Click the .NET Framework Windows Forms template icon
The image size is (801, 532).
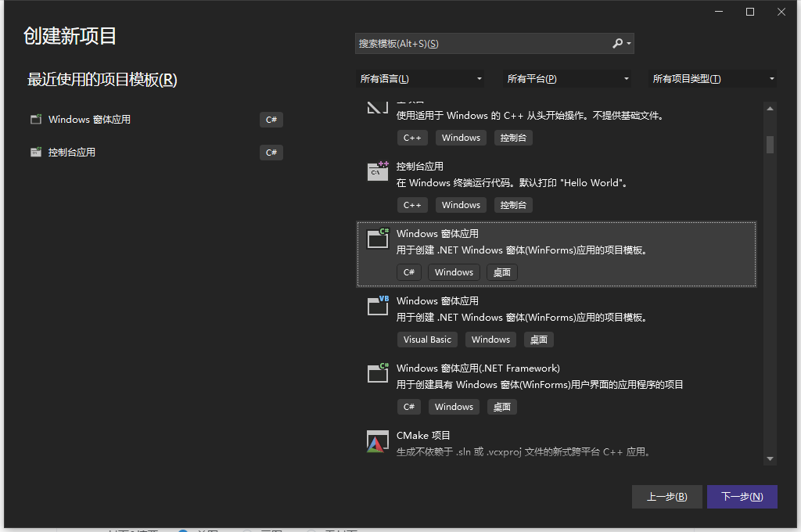coord(378,373)
